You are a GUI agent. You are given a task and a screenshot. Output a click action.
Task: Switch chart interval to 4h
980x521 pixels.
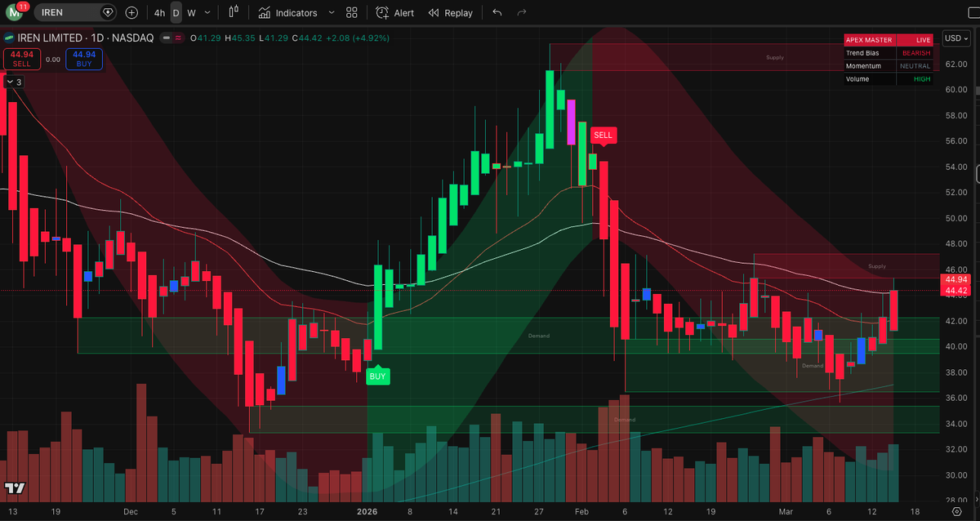coord(159,13)
